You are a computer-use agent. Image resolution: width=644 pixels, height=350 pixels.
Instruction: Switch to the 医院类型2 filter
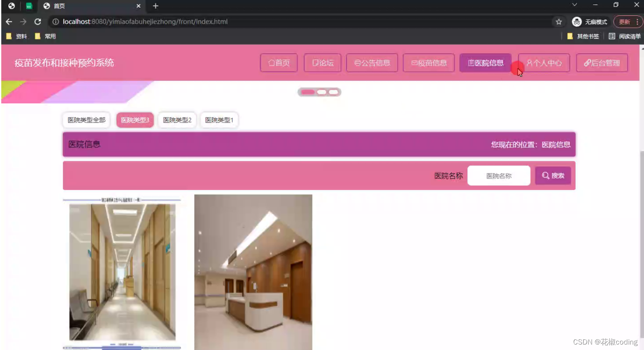(177, 120)
